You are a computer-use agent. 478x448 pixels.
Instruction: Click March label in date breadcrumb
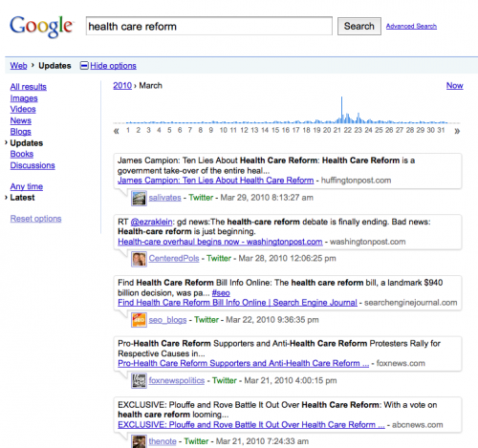click(x=150, y=86)
